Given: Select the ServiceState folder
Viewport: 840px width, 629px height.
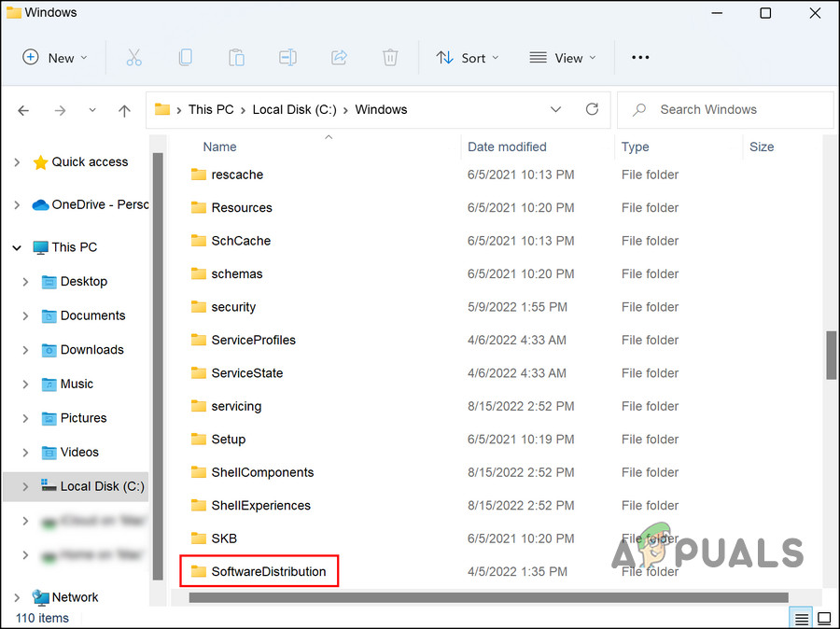Looking at the screenshot, I should tap(247, 373).
